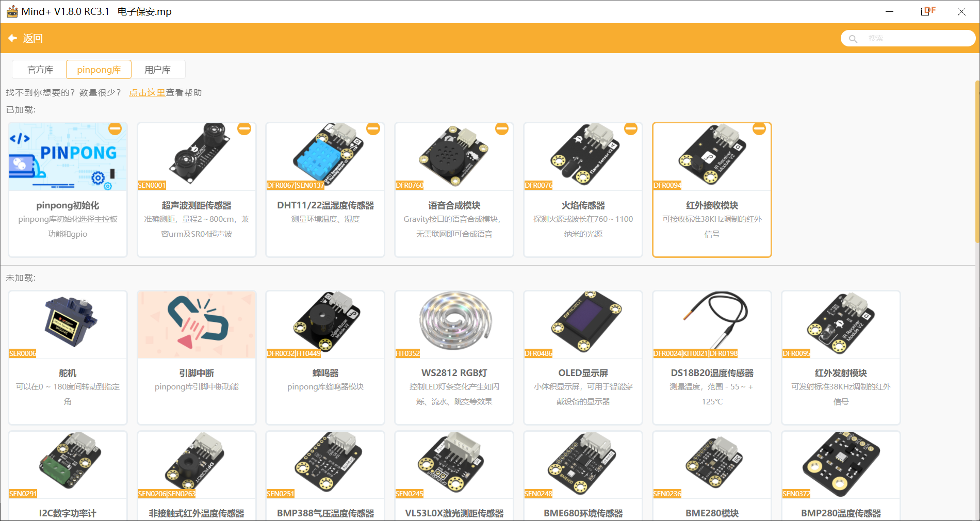Screen dimensions: 980x521
Task: Click the 火焰传感器 title text
Action: (x=583, y=205)
